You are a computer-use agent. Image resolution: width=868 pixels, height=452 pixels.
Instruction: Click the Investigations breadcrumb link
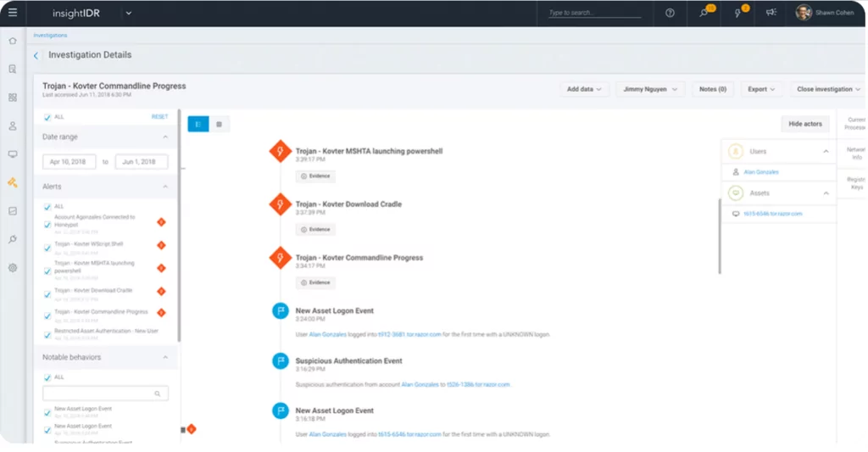50,36
